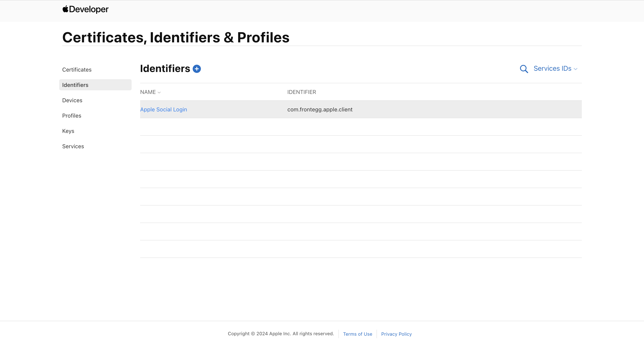Click the com.frontegg.apple.client identifier cell

[320, 109]
